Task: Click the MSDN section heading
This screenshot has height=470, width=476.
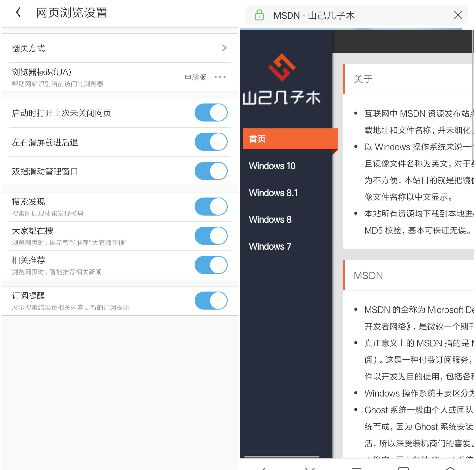Action: coord(368,276)
